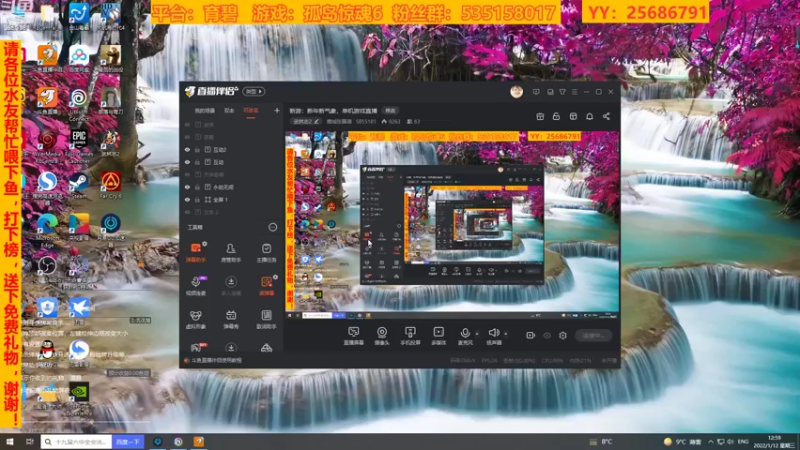Expand the speaker dropdown arrow
Screen dimensions: 800x450
[x=506, y=334]
